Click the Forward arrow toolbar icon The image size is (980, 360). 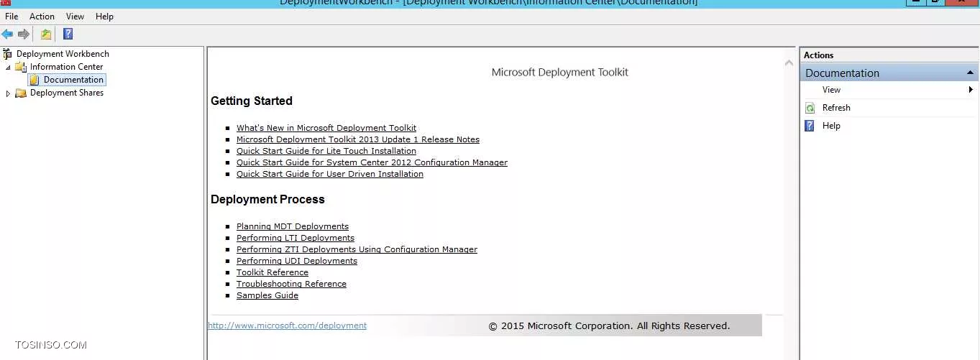[x=24, y=34]
